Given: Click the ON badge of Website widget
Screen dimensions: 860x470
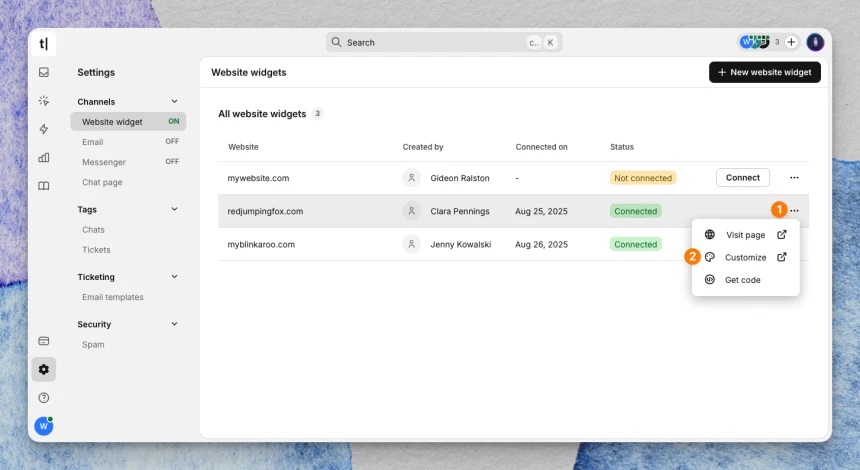Looking at the screenshot, I should (174, 121).
